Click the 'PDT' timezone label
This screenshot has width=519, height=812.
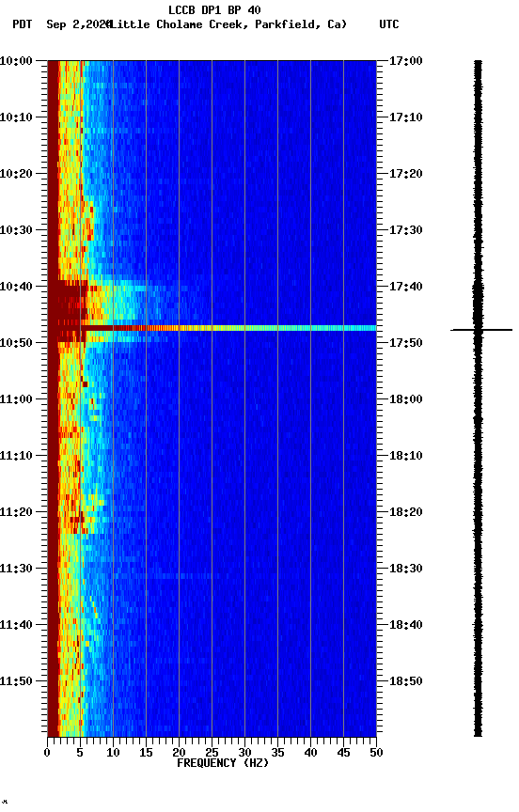tap(23, 24)
